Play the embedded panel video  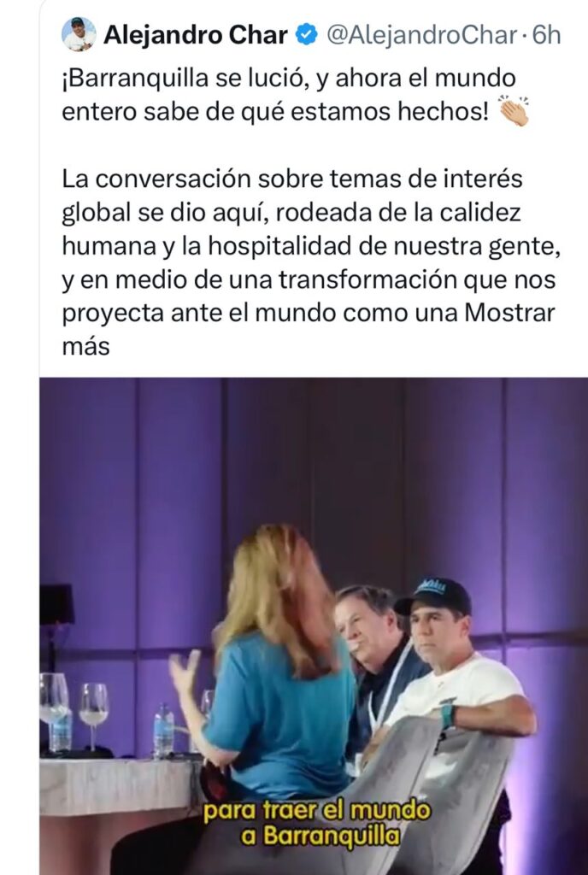pos(314,626)
